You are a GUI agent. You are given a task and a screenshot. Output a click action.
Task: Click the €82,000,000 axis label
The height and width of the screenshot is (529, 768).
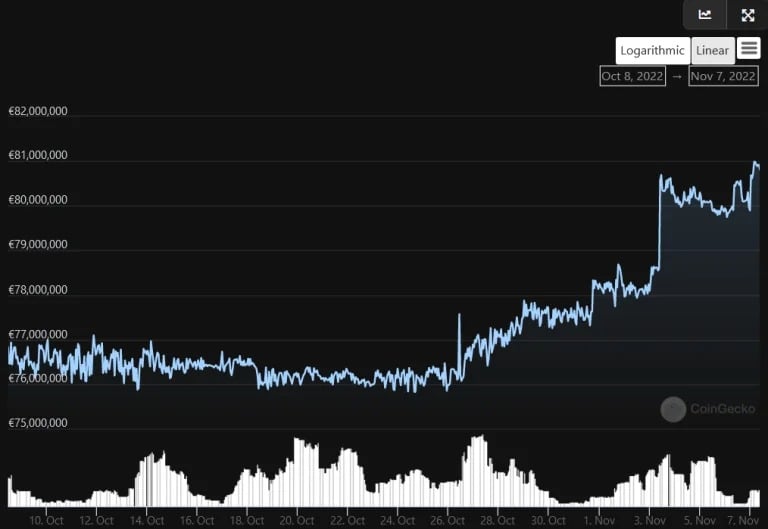click(x=38, y=111)
